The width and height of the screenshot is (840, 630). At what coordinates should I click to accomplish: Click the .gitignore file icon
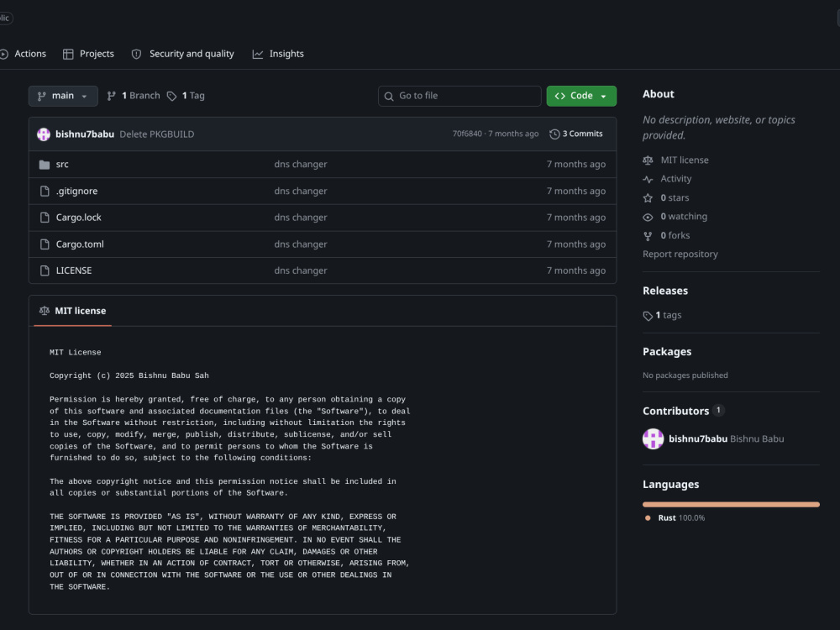point(45,192)
